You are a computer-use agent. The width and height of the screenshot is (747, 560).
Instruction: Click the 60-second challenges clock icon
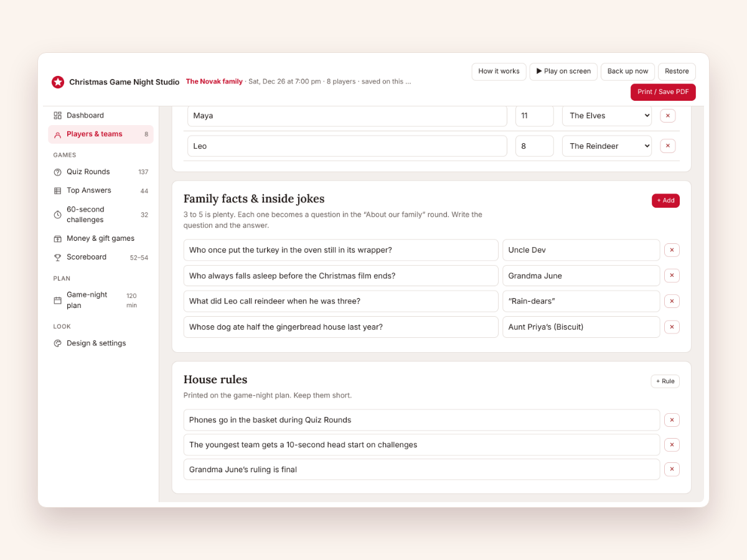click(58, 215)
